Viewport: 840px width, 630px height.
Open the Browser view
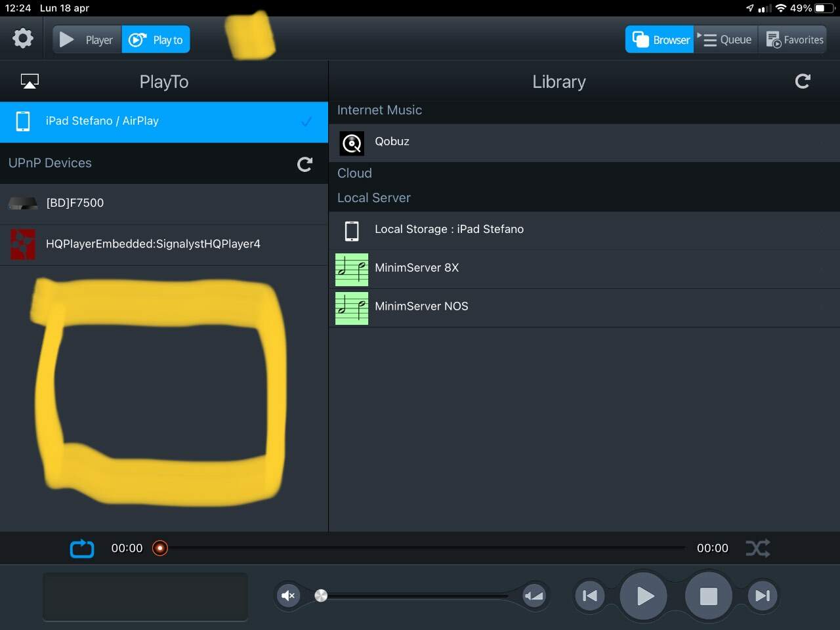point(660,39)
